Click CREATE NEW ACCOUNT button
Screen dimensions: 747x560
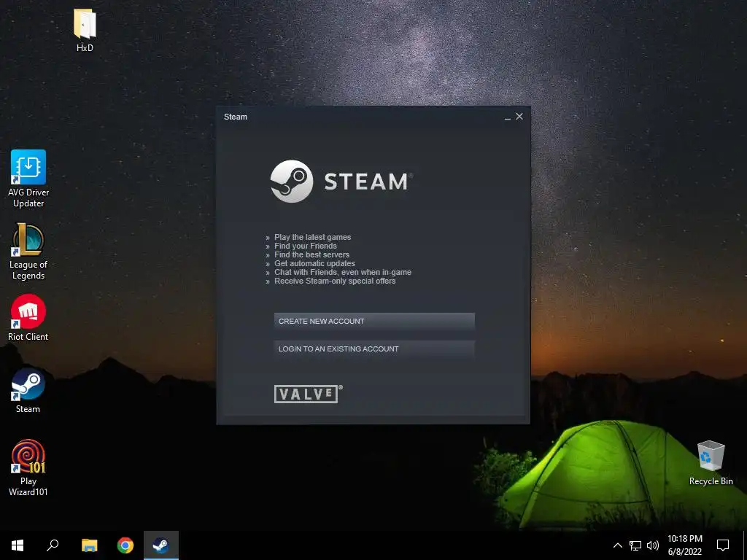374,322
